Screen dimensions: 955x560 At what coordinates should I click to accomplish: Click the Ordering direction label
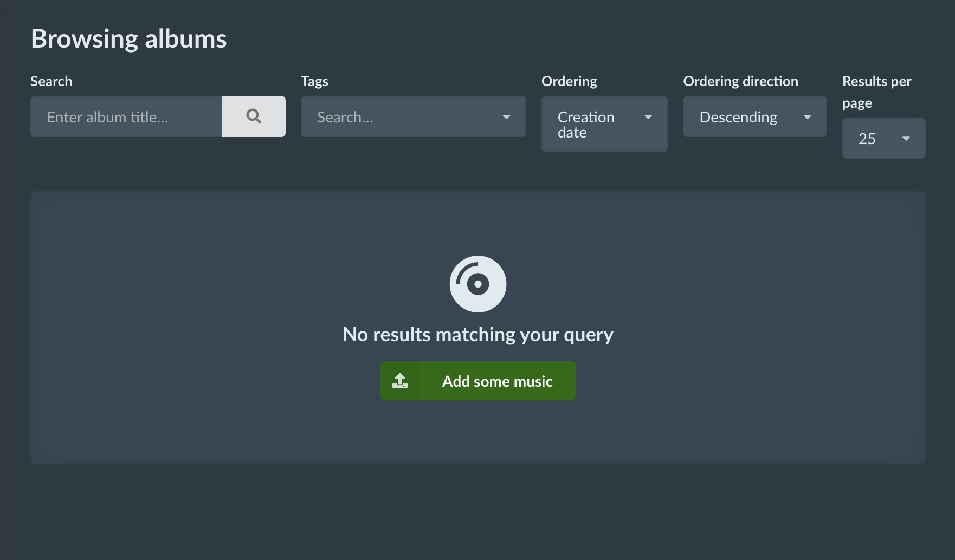click(740, 81)
